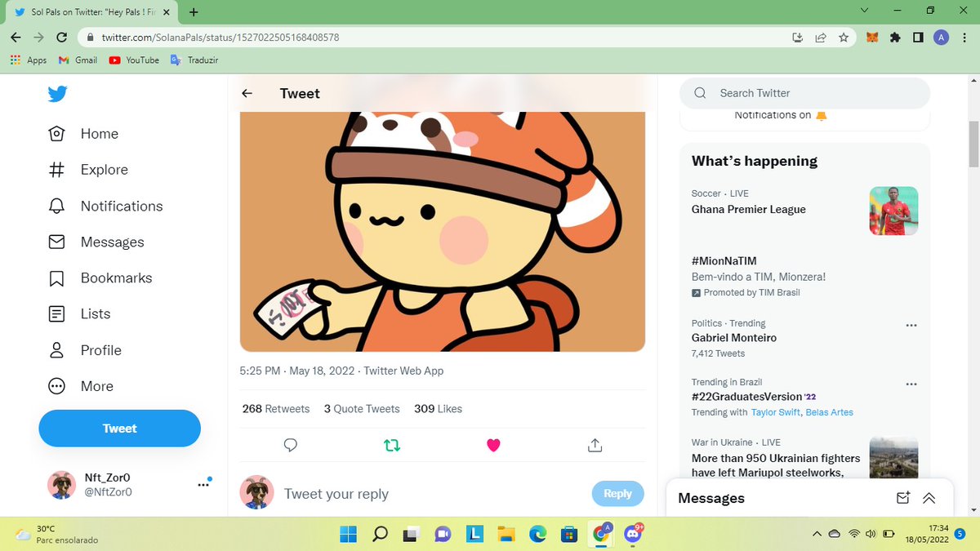This screenshot has width=980, height=551.
Task: Open the Extensions puzzle icon
Action: (896, 38)
